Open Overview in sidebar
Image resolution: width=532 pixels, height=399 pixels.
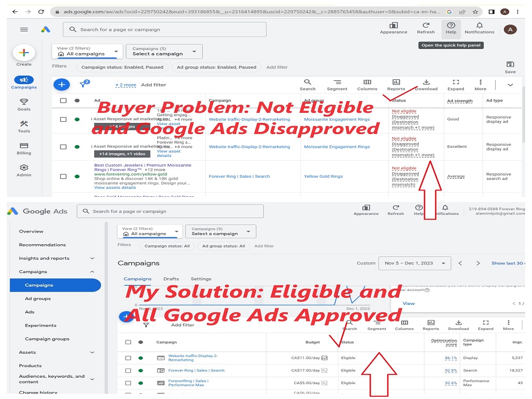[x=31, y=231]
